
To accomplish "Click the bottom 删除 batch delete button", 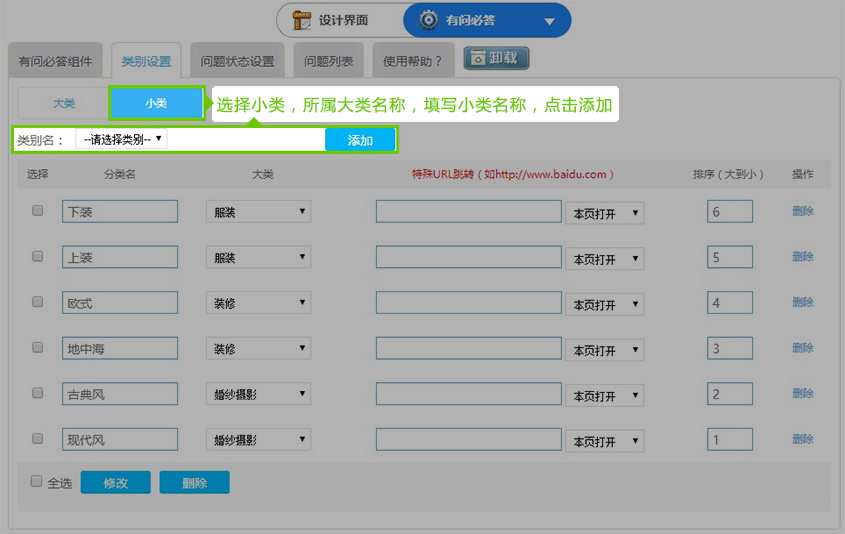I will click(194, 483).
